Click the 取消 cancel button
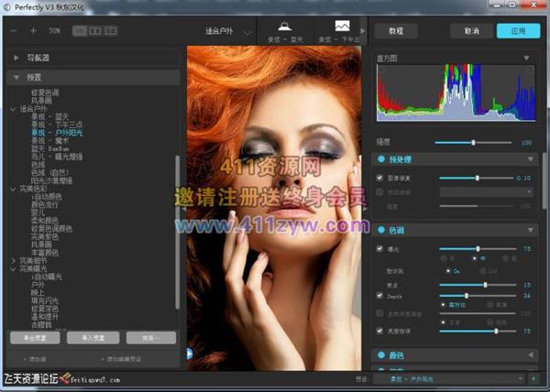 pos(471,30)
